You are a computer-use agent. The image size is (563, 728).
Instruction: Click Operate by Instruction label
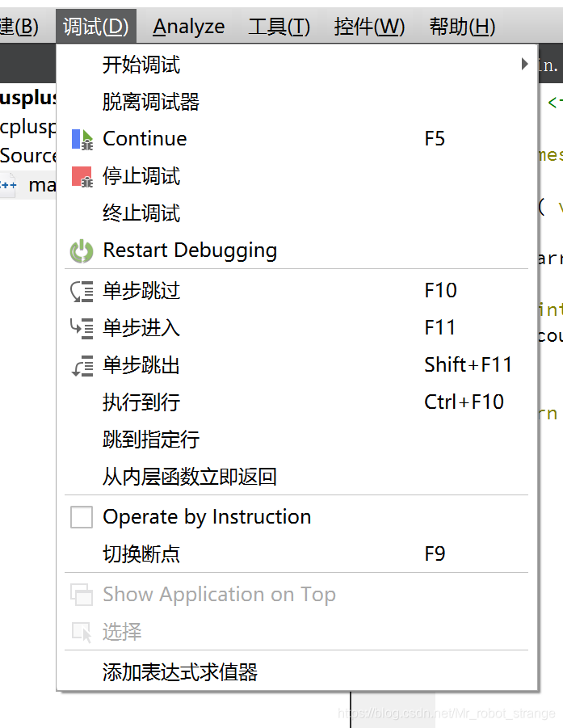pyautogui.click(x=207, y=517)
